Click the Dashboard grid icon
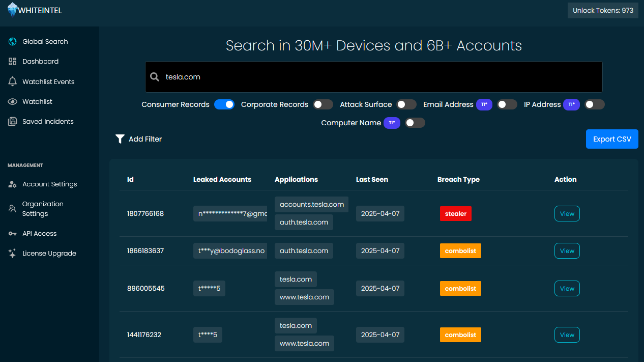 click(x=13, y=62)
